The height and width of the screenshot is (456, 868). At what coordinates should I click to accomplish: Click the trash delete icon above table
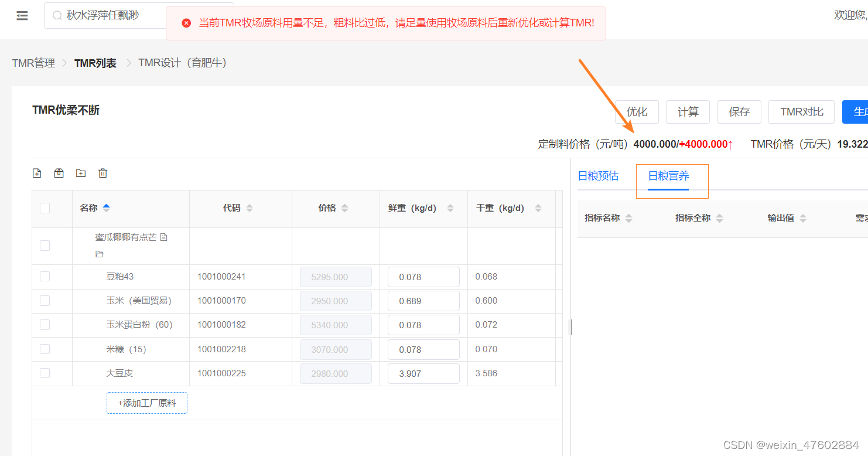103,173
